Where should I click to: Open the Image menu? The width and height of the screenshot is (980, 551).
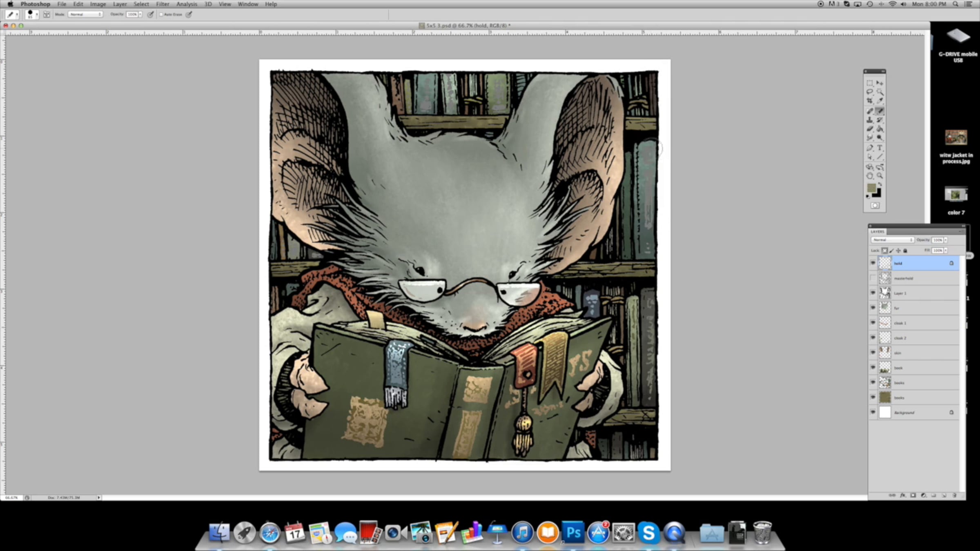(x=98, y=4)
